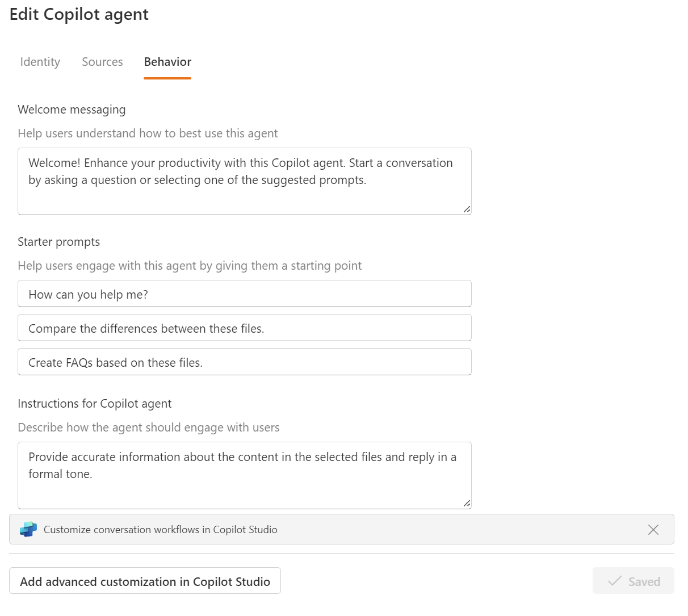Viewport: 688px width, 616px height.
Task: Focus the 'How can you help me?' prompt field
Action: point(244,294)
